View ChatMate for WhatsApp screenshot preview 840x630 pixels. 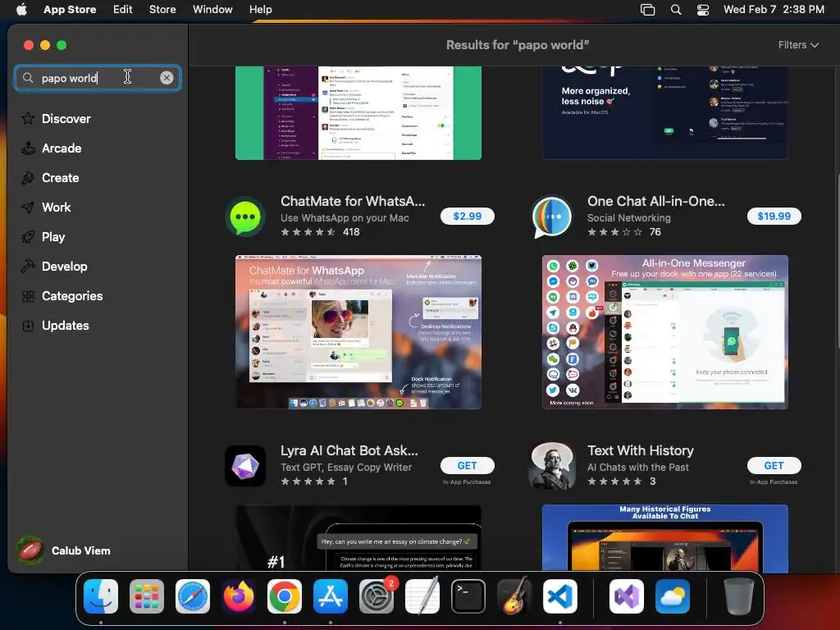[x=358, y=332]
